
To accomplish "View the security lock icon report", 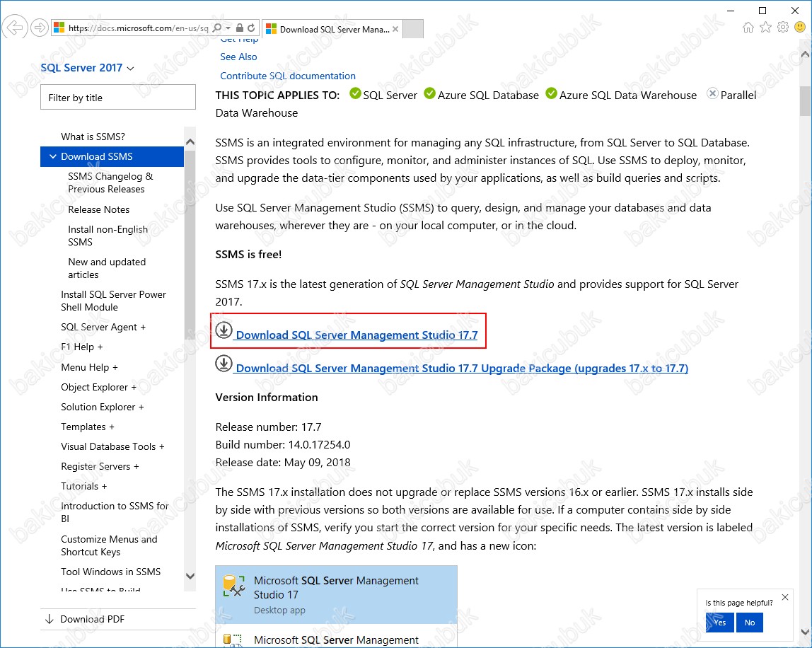I will point(240,28).
